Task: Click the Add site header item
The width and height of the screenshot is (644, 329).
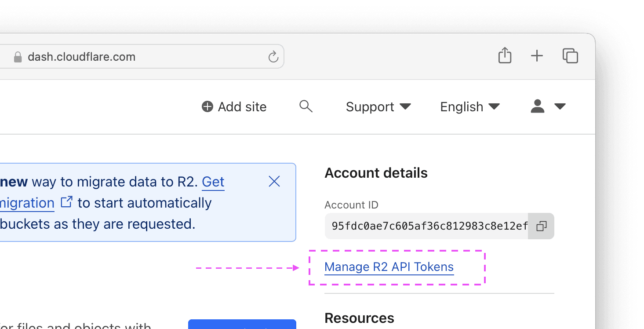Action: click(241, 106)
